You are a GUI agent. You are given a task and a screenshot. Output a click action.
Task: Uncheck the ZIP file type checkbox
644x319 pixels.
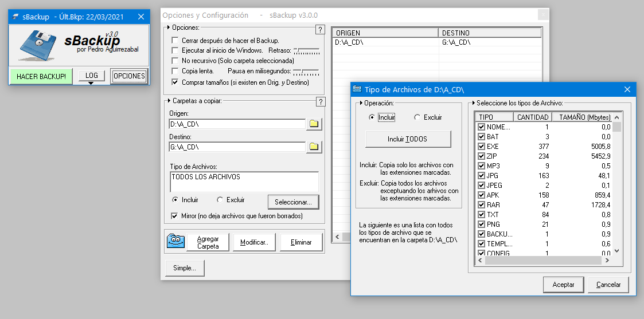click(x=481, y=156)
